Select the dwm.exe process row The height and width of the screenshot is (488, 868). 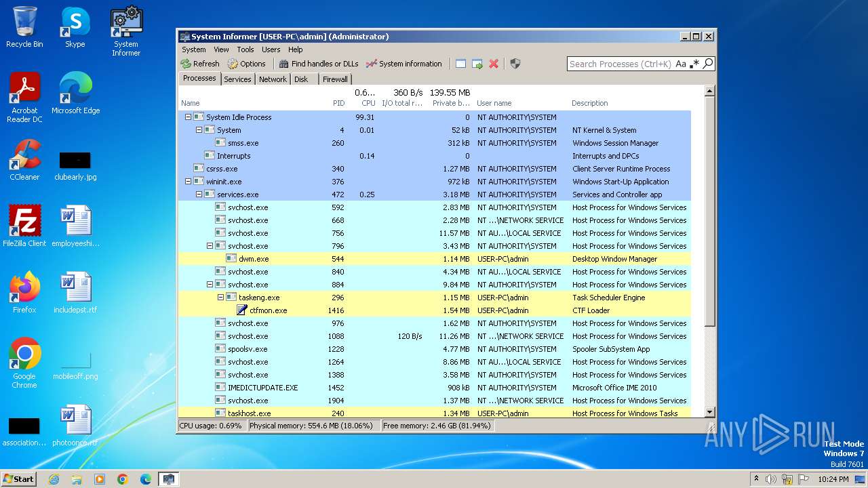(434, 259)
